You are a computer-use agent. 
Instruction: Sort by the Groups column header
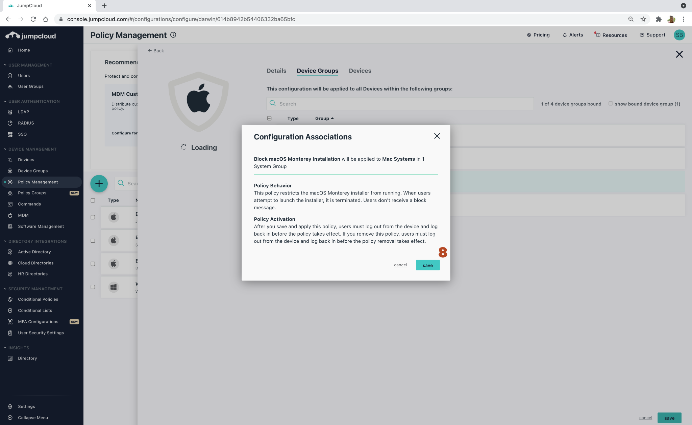(x=324, y=117)
